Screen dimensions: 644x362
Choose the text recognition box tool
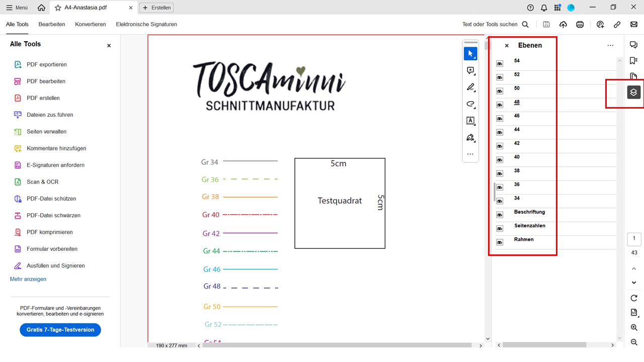[470, 121]
